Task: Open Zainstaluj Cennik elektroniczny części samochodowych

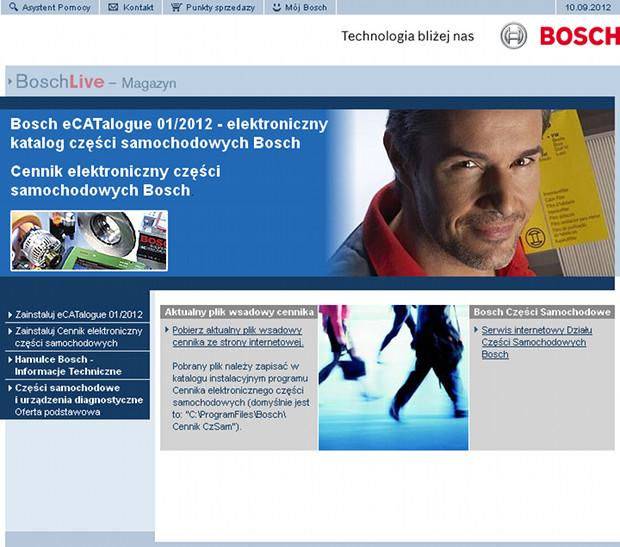Action: [78, 337]
